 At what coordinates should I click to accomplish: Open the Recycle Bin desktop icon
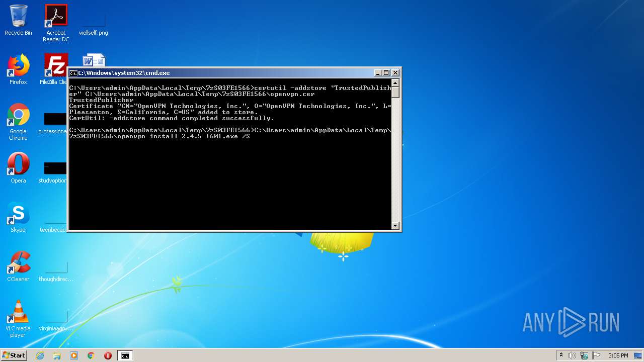pyautogui.click(x=18, y=20)
